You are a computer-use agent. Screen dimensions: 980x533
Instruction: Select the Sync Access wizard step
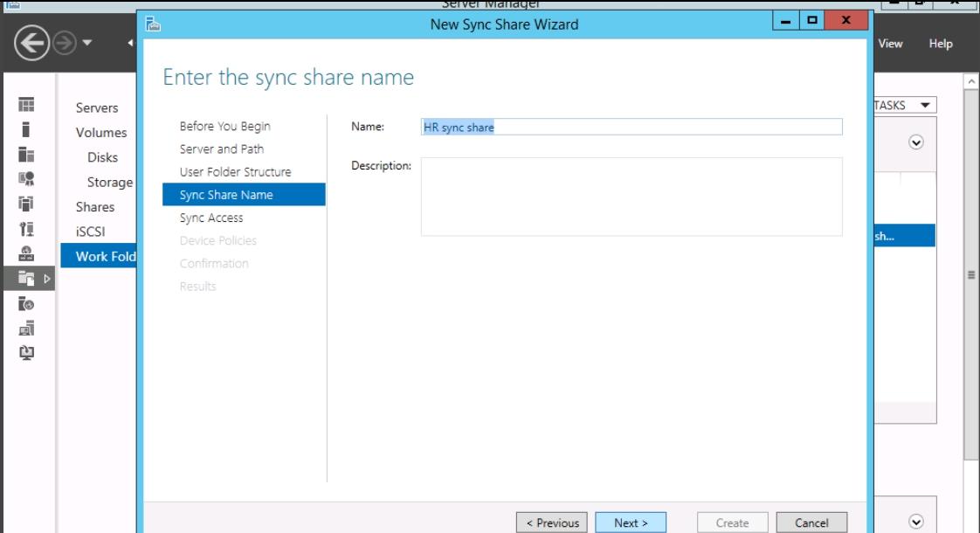pyautogui.click(x=211, y=218)
